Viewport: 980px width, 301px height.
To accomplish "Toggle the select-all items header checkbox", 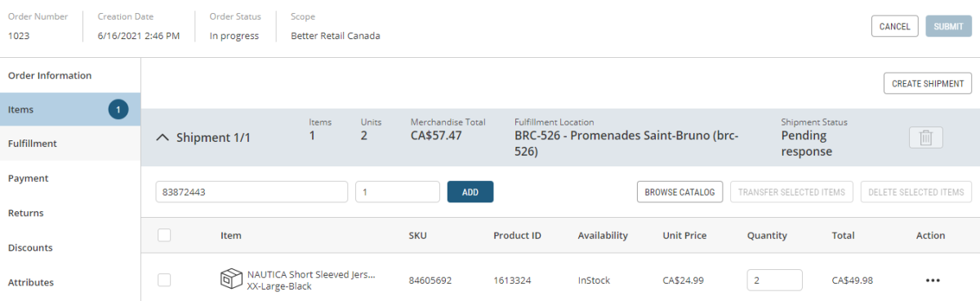I will [164, 235].
